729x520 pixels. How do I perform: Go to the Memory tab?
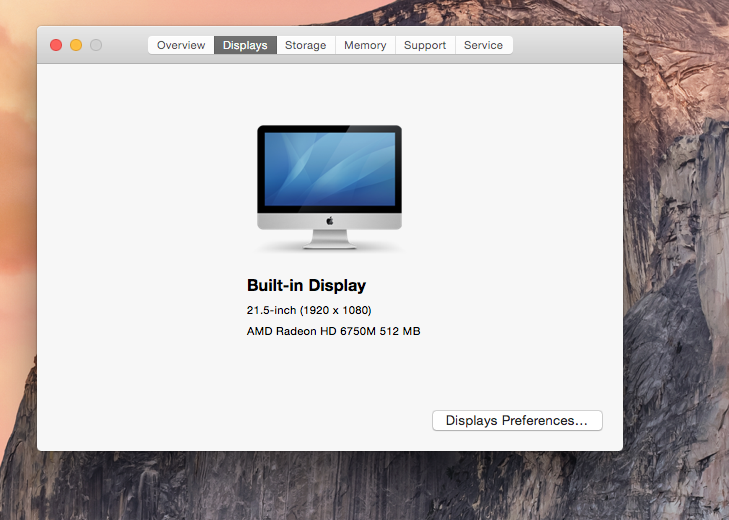(365, 45)
